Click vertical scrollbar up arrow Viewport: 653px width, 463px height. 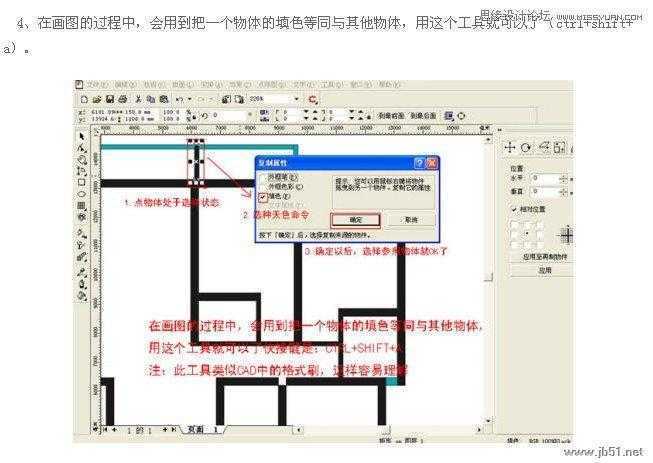click(488, 140)
